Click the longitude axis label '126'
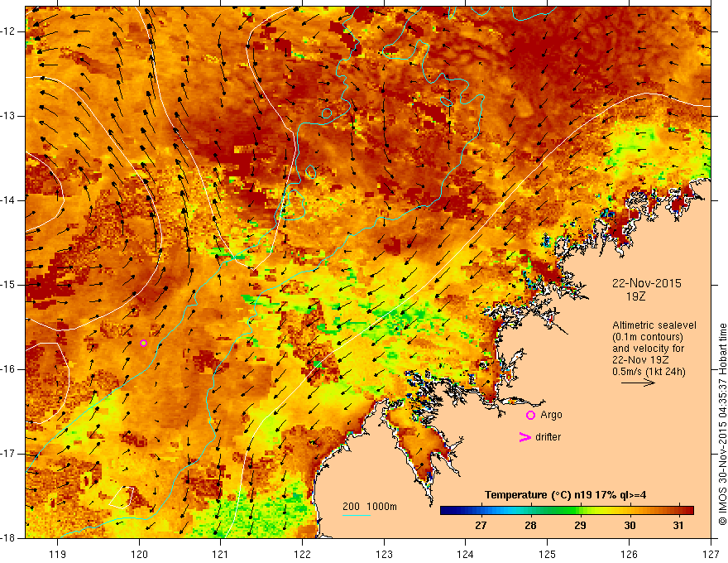Viewport: 728px width, 563px height. pyautogui.click(x=629, y=554)
